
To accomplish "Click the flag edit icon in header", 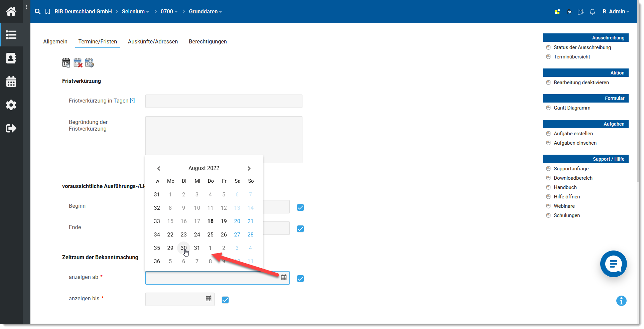I will coord(581,12).
